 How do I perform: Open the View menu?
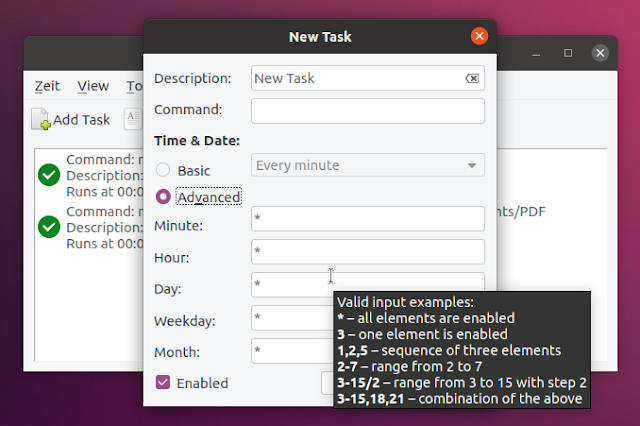click(x=93, y=86)
